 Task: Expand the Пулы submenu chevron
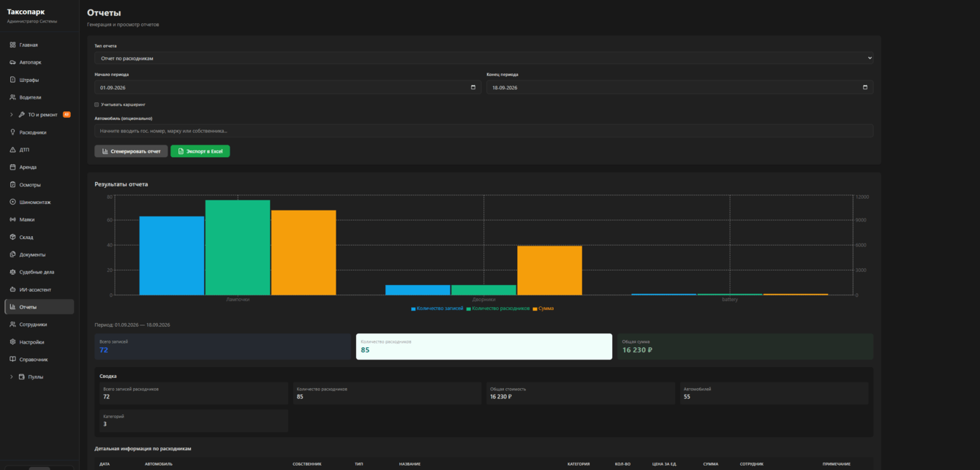coord(12,377)
